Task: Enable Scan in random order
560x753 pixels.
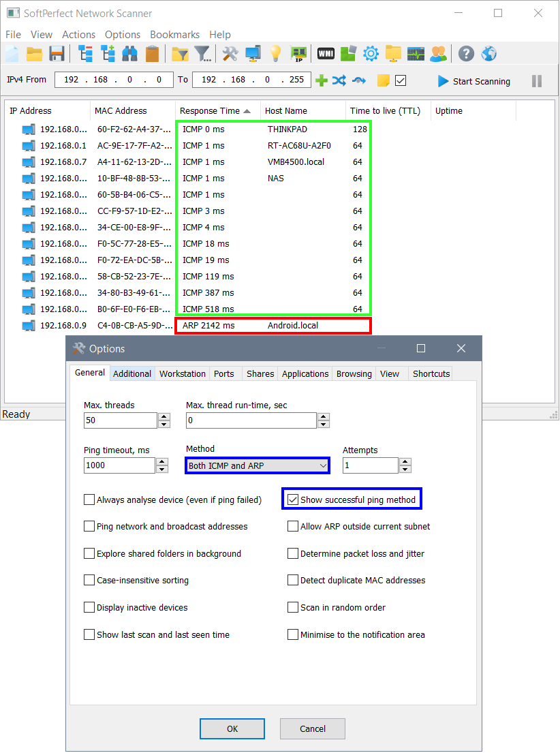Action: click(x=292, y=607)
